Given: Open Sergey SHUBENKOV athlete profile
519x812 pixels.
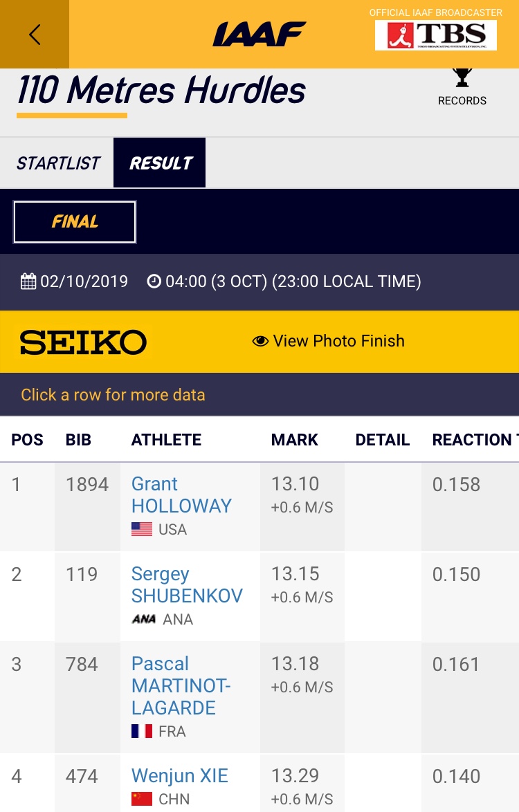Looking at the screenshot, I should 186,584.
